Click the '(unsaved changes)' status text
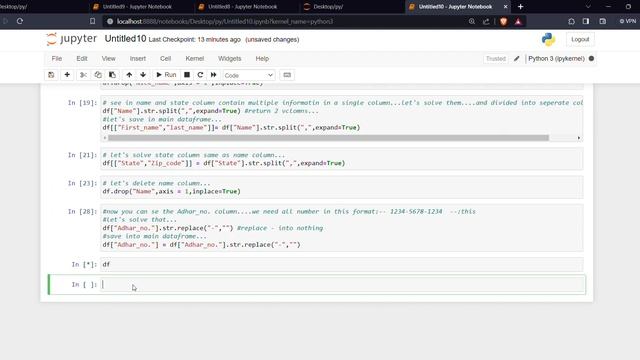 272,40
